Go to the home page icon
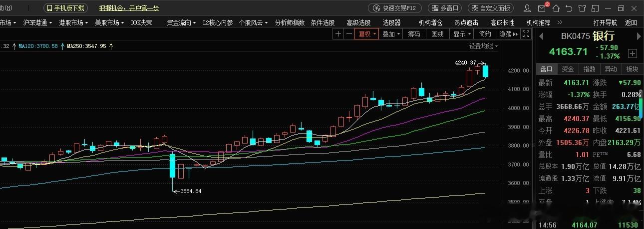Screen dimensions: 644x229 click(x=556, y=8)
